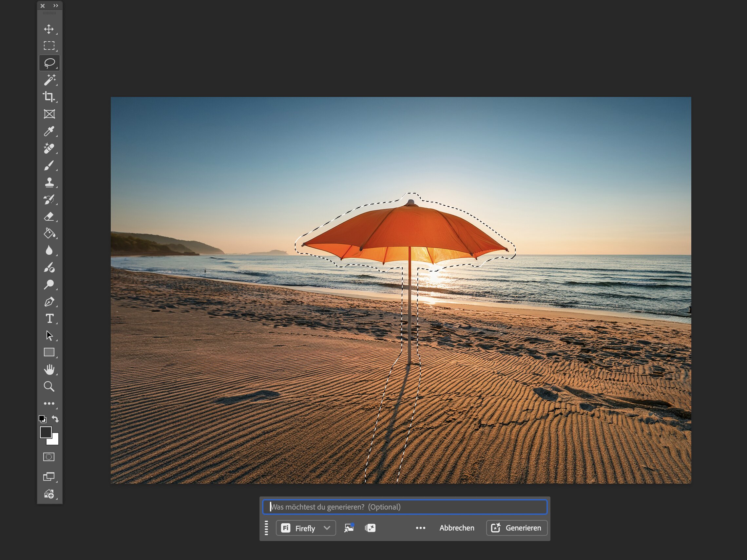Select the History Brush tool
This screenshot has height=560, width=747.
click(x=49, y=200)
